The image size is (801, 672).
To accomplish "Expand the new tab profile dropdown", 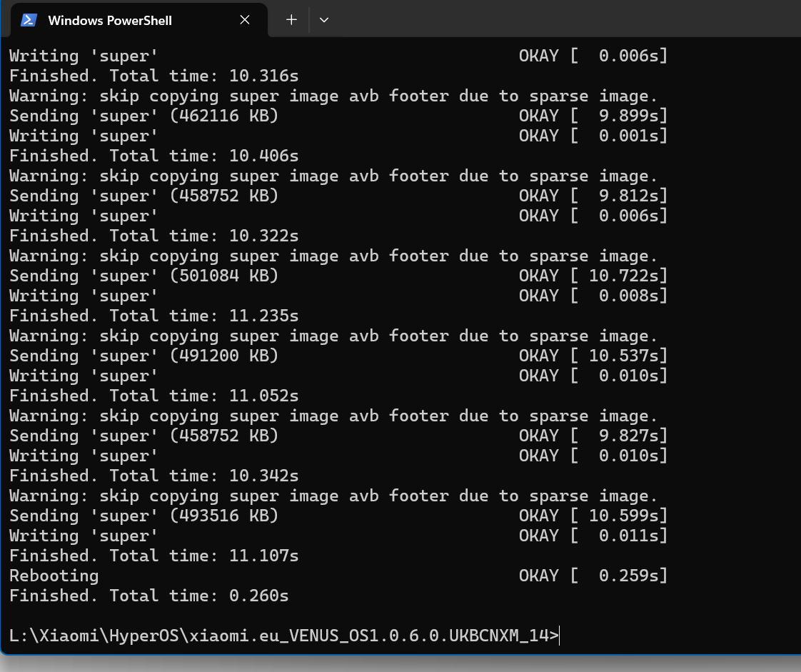I will [324, 20].
